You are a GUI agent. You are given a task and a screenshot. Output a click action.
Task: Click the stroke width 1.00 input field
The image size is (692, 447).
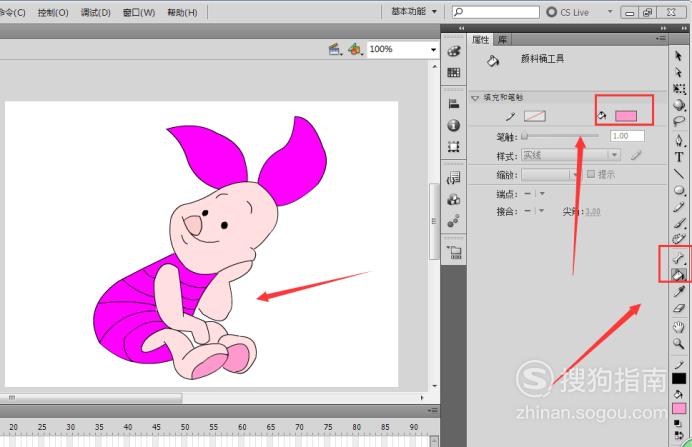coord(627,136)
